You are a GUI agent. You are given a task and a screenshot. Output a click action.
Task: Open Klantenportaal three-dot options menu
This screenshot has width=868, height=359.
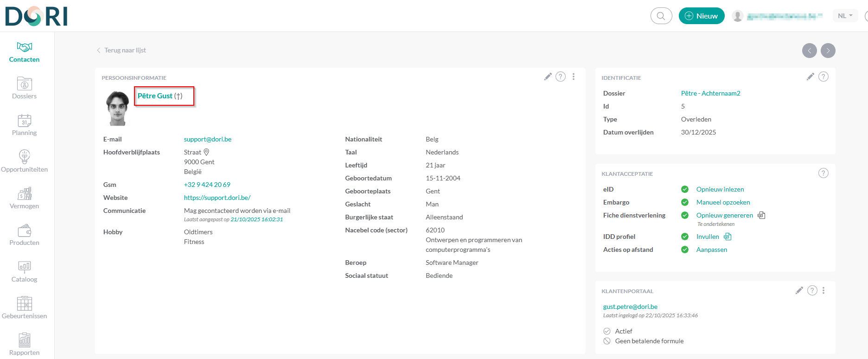[x=823, y=291]
